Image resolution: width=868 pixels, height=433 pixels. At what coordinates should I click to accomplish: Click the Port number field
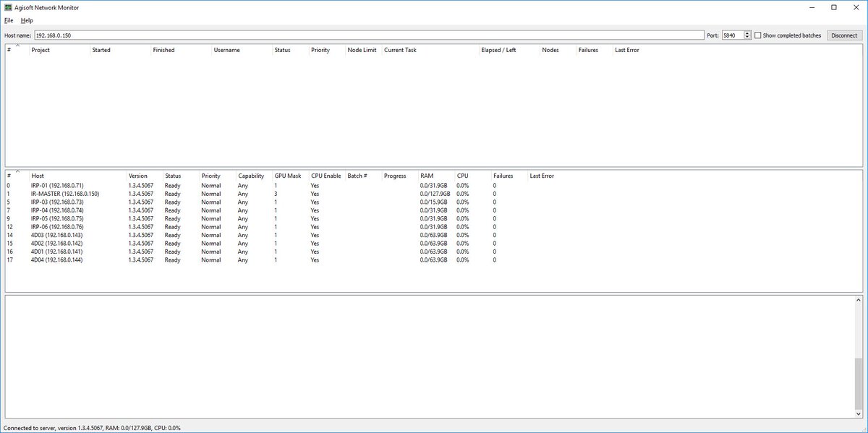tap(732, 35)
